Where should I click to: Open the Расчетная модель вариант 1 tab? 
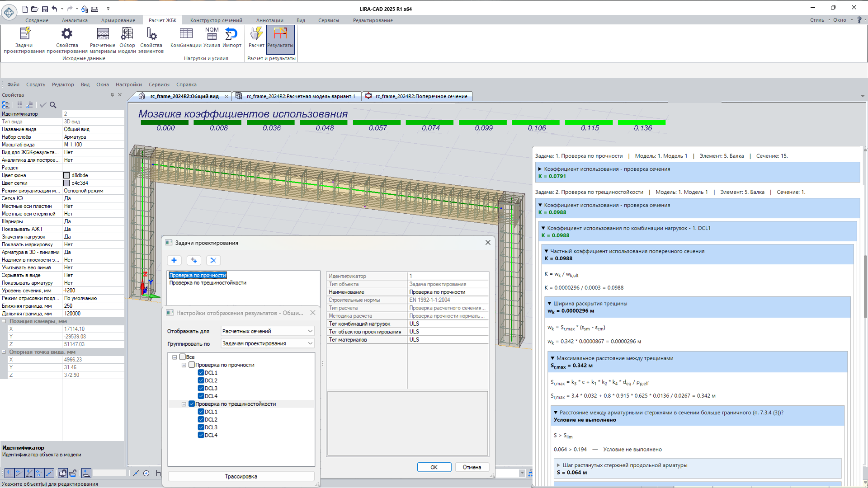(300, 96)
